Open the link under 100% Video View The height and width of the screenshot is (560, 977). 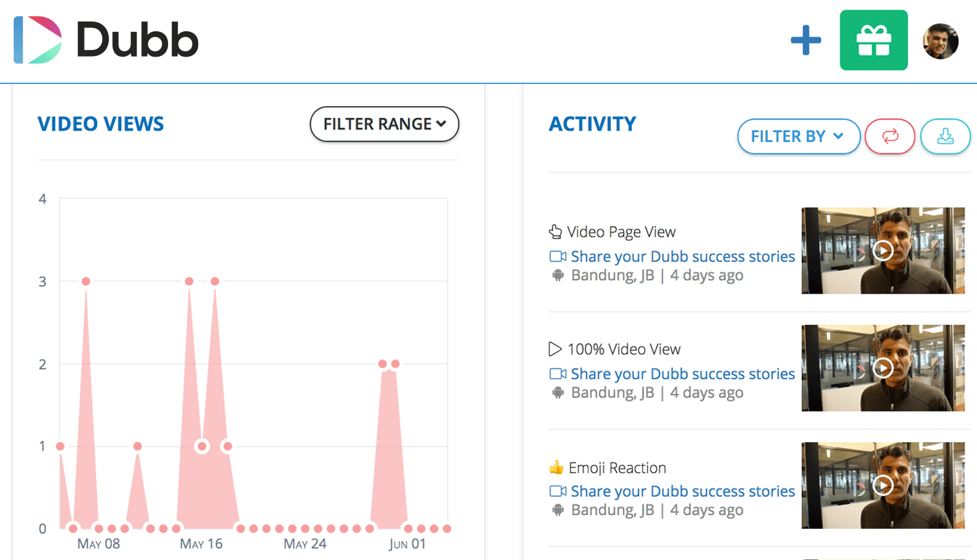tap(682, 374)
